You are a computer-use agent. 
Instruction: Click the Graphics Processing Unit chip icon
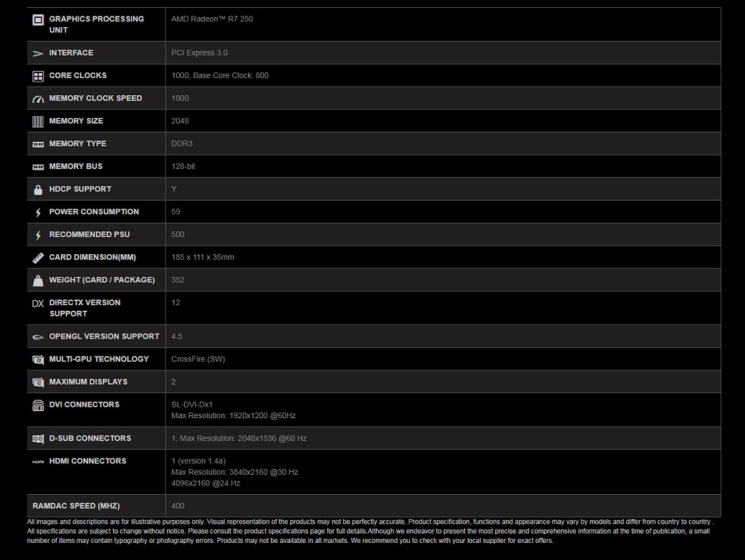coord(38,19)
